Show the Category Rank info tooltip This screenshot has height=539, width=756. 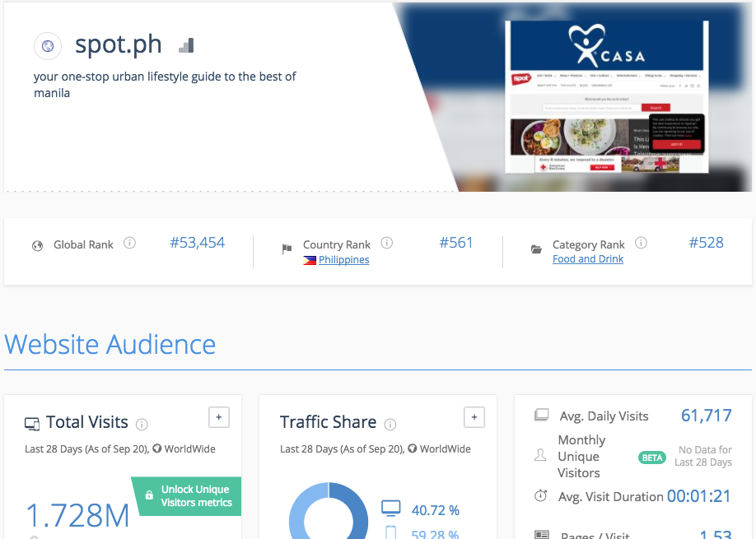[x=641, y=243]
